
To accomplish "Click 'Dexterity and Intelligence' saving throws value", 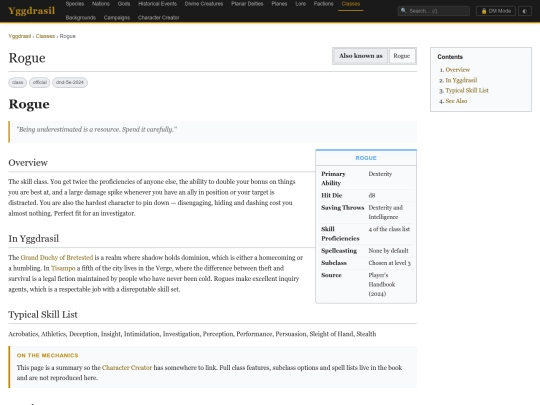I will coord(386,212).
